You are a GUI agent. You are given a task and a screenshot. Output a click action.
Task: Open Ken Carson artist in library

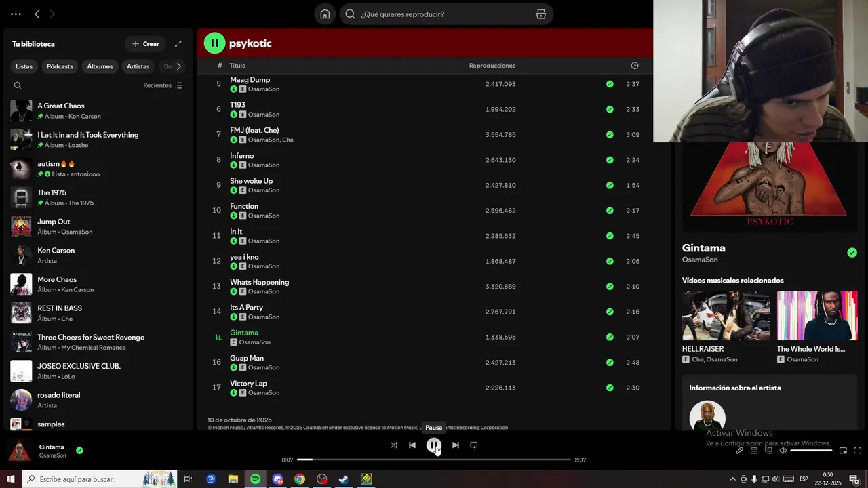click(x=98, y=256)
